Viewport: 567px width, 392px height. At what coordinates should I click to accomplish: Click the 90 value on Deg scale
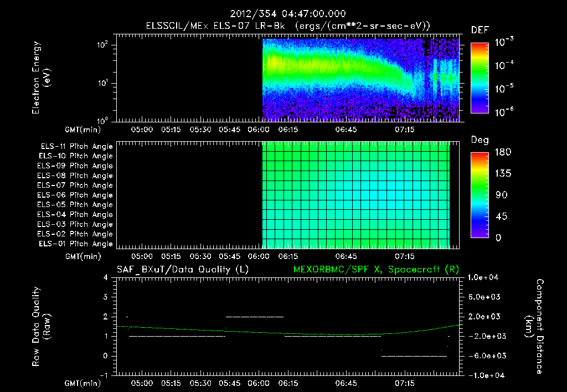[x=502, y=195]
